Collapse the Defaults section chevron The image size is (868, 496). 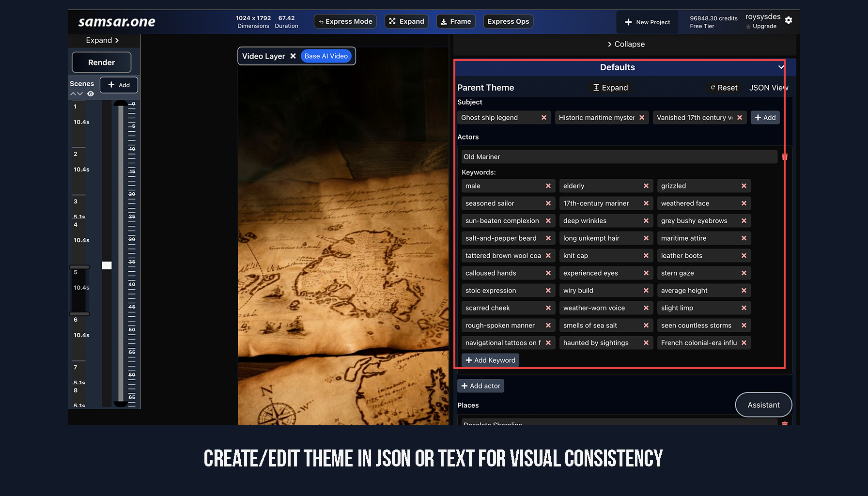[781, 67]
